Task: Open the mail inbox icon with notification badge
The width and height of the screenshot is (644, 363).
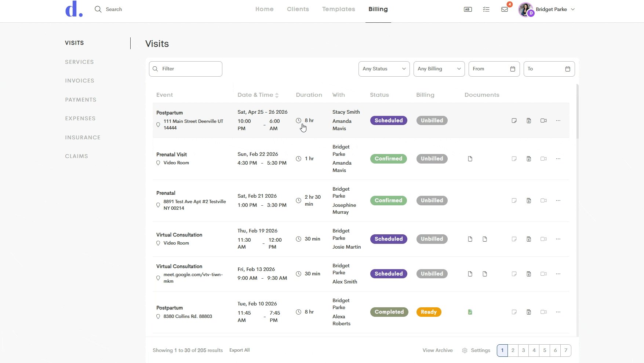Action: pyautogui.click(x=505, y=9)
